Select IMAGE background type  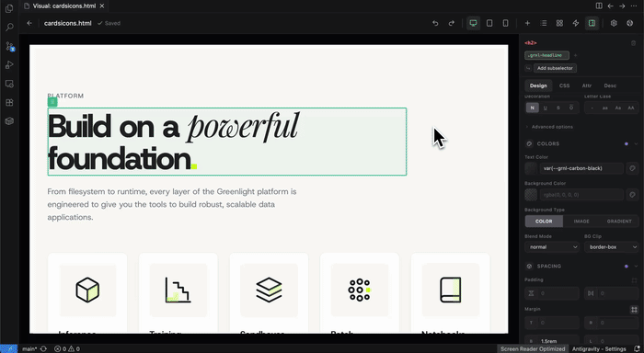(x=581, y=222)
